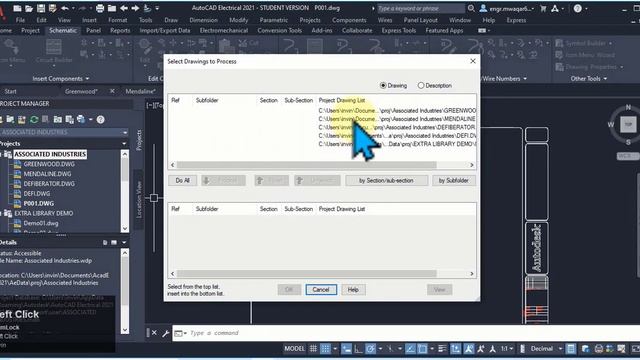Viewport: 640px width, 360px height.
Task: Open the quick access toolbar customize dropdown
Action: click(x=157, y=8)
